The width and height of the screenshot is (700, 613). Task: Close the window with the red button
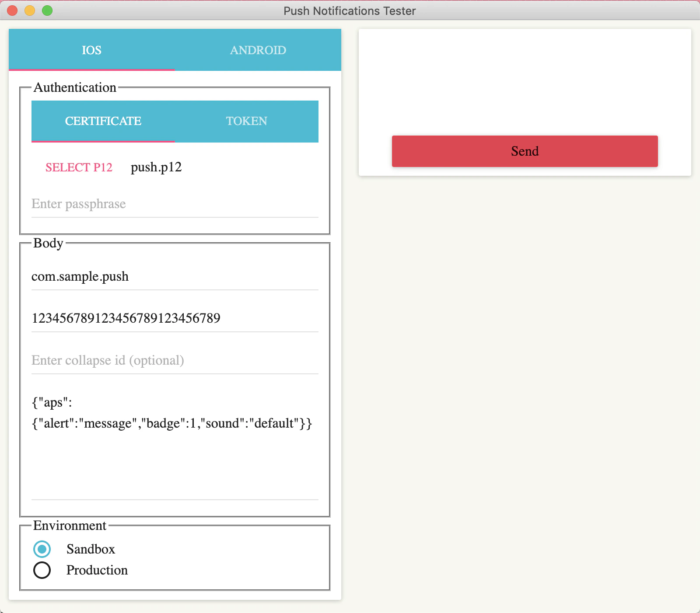(x=12, y=10)
